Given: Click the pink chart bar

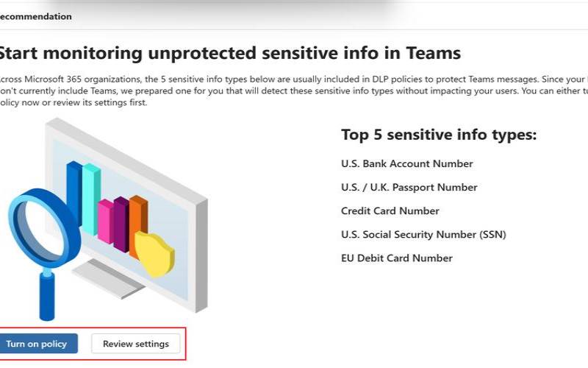Looking at the screenshot, I should tap(105, 220).
